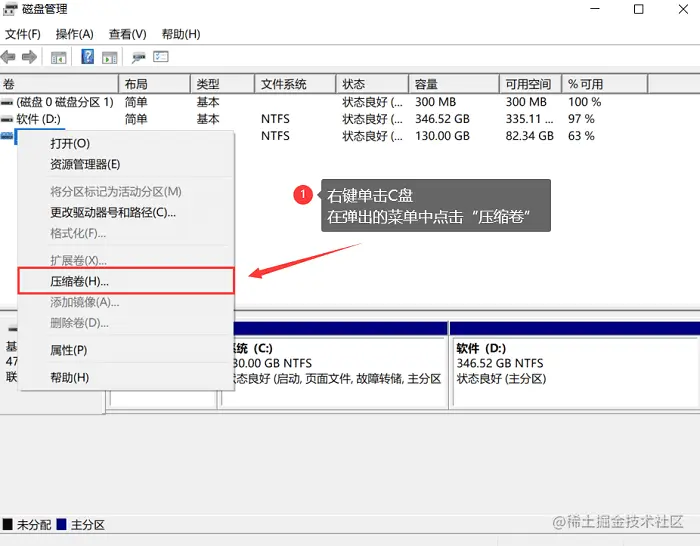Open the 操作(A) menu
The image size is (700, 546).
point(75,34)
